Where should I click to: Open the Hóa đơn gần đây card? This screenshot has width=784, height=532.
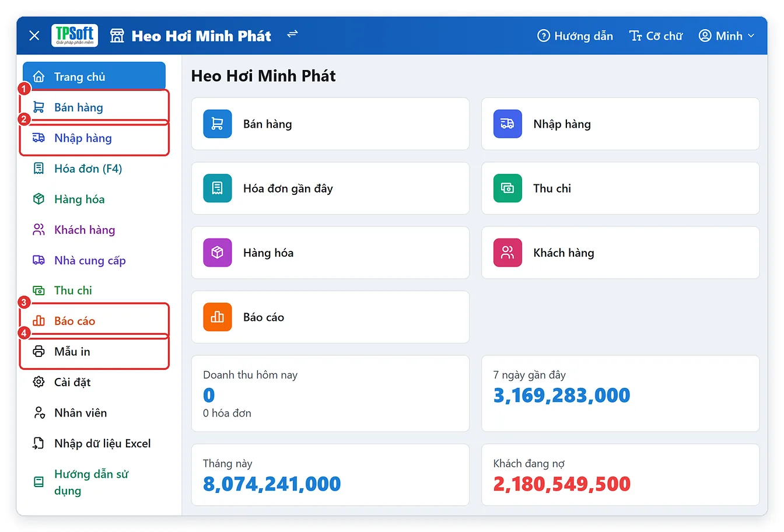coord(330,188)
